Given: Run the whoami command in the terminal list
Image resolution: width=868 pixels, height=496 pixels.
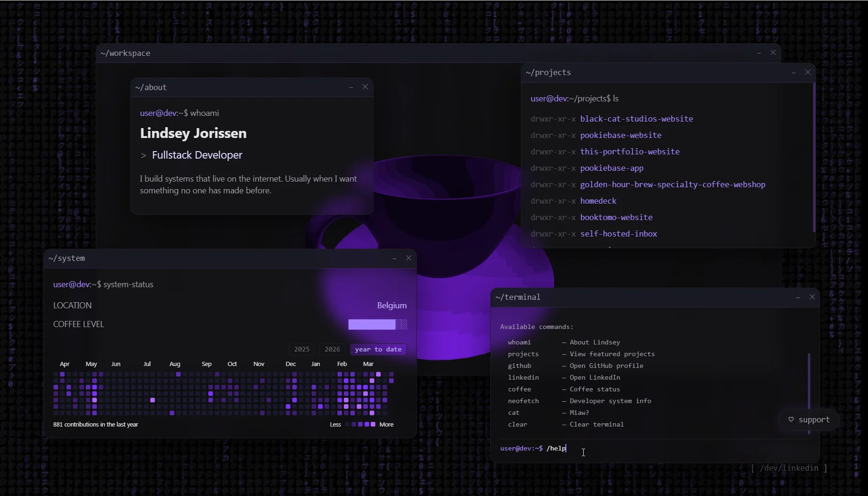Looking at the screenshot, I should point(519,342).
